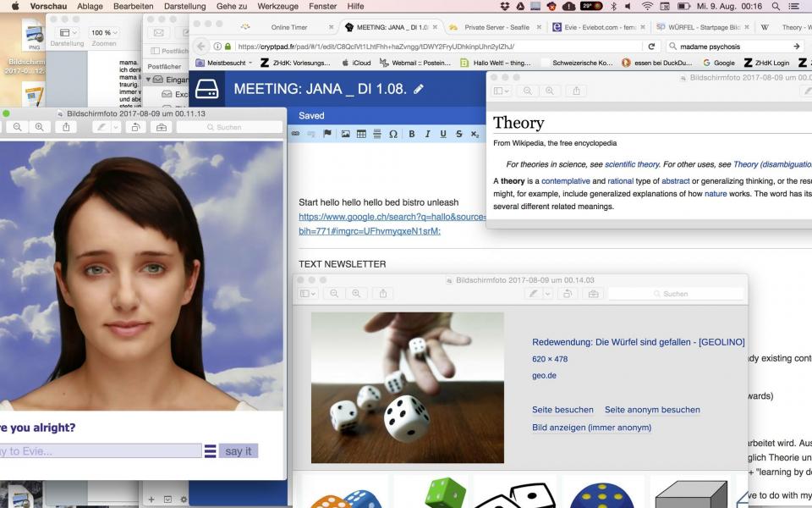Screen dimensions: 812x508
Task: Open sidebar view dropdown in Theory window
Action: [x=502, y=91]
